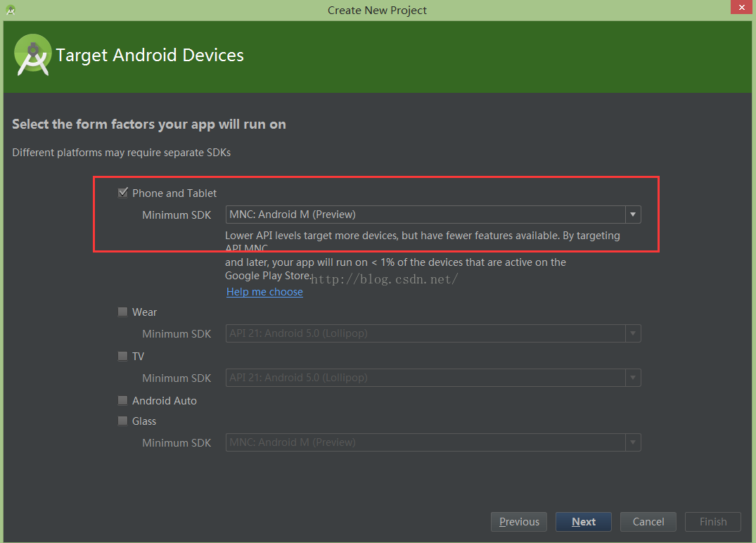The height and width of the screenshot is (543, 756).
Task: Enable the Wear form factor checkbox
Action: 123,312
